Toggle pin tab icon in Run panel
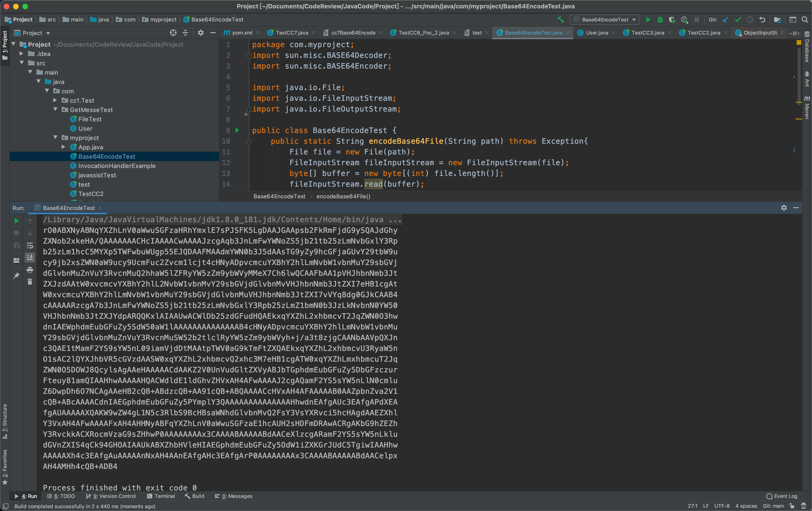 [x=16, y=276]
